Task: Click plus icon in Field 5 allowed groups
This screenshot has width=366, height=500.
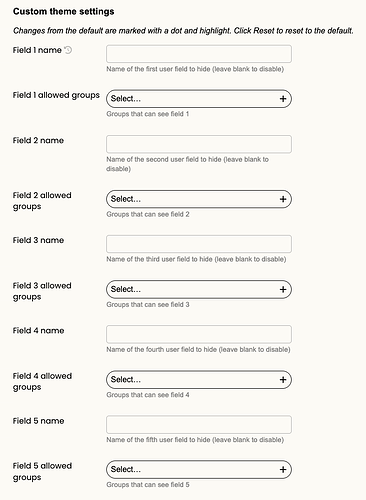Action: click(x=283, y=469)
